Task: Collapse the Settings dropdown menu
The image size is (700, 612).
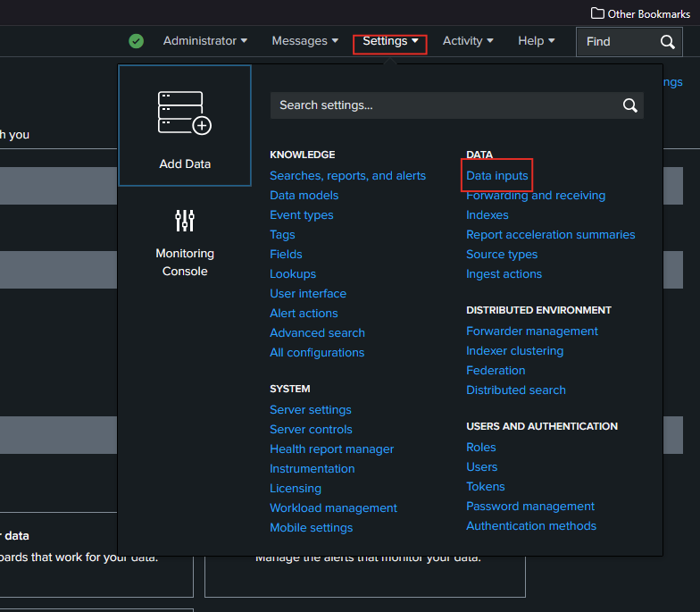Action: tap(390, 41)
